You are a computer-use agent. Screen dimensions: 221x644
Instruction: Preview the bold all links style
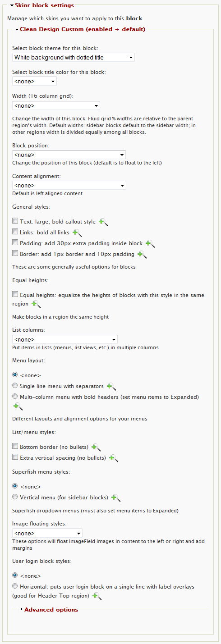(x=77, y=233)
